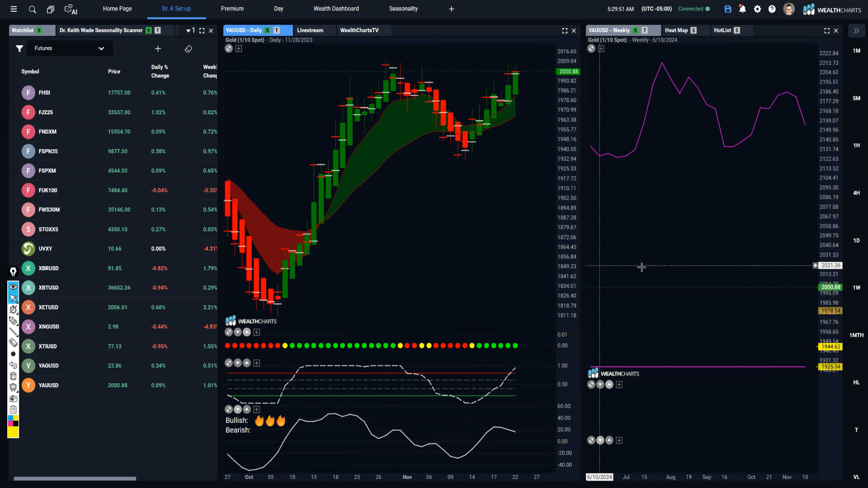Toggle S badge on YAUUSD Daily tab
Viewport: 868px width, 488px height.
pyautogui.click(x=267, y=30)
